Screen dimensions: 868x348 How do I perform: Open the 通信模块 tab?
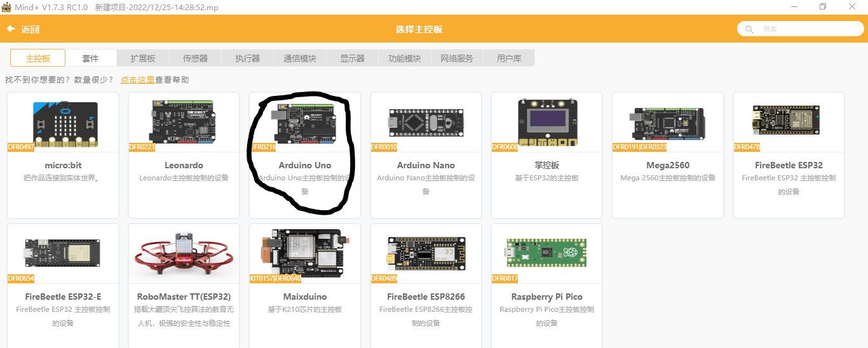300,58
